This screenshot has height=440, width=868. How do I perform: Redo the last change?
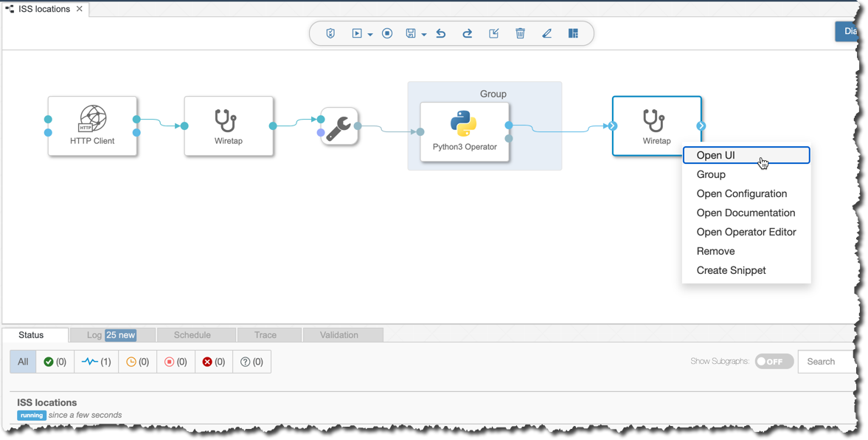467,33
